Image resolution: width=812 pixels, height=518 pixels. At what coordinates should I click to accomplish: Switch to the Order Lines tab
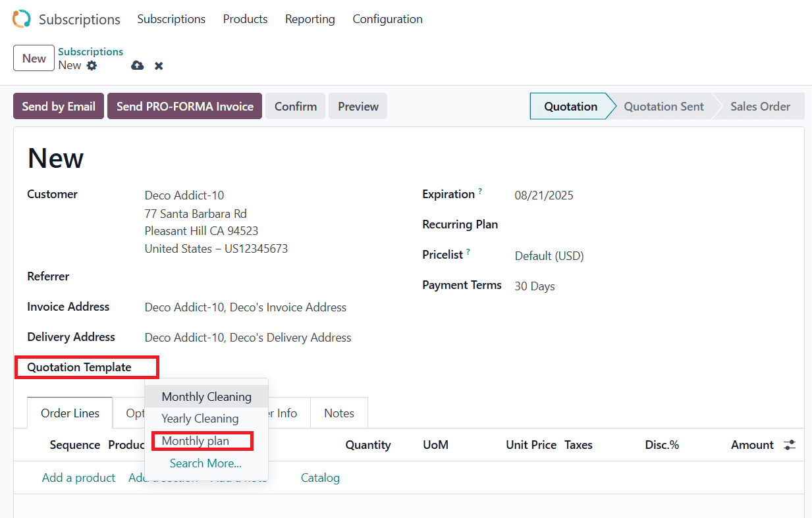(x=70, y=413)
